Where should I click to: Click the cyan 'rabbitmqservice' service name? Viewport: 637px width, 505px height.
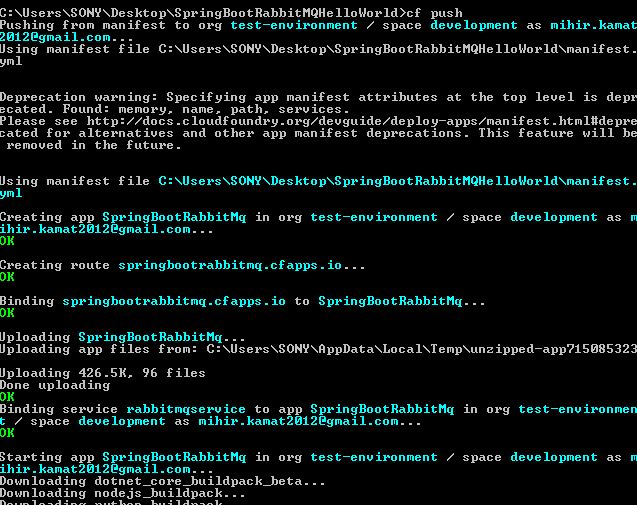(186, 410)
